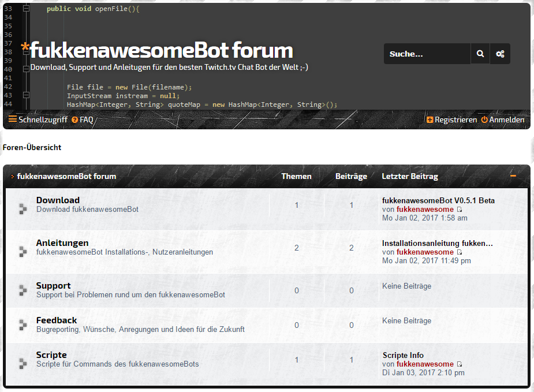Image resolution: width=534 pixels, height=392 pixels.
Task: Open the fukkenawesomeBot forum category header link
Action: pos(66,176)
